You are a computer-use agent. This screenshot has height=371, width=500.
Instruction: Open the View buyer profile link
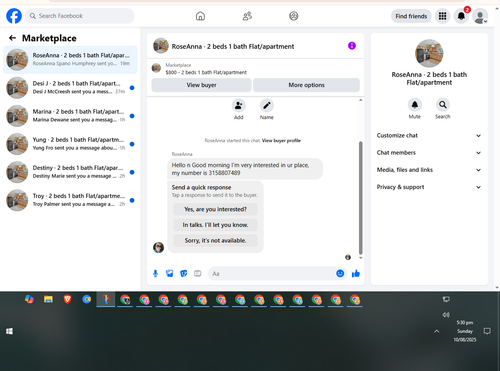click(x=281, y=141)
